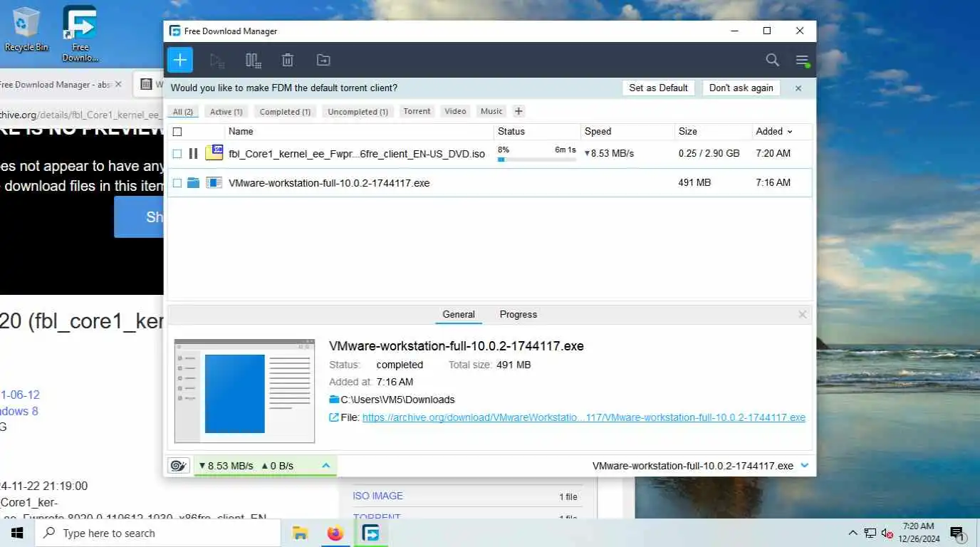Open the Free Download Manager desktop shortcut
Viewport: 980px width, 547px height.
80,33
